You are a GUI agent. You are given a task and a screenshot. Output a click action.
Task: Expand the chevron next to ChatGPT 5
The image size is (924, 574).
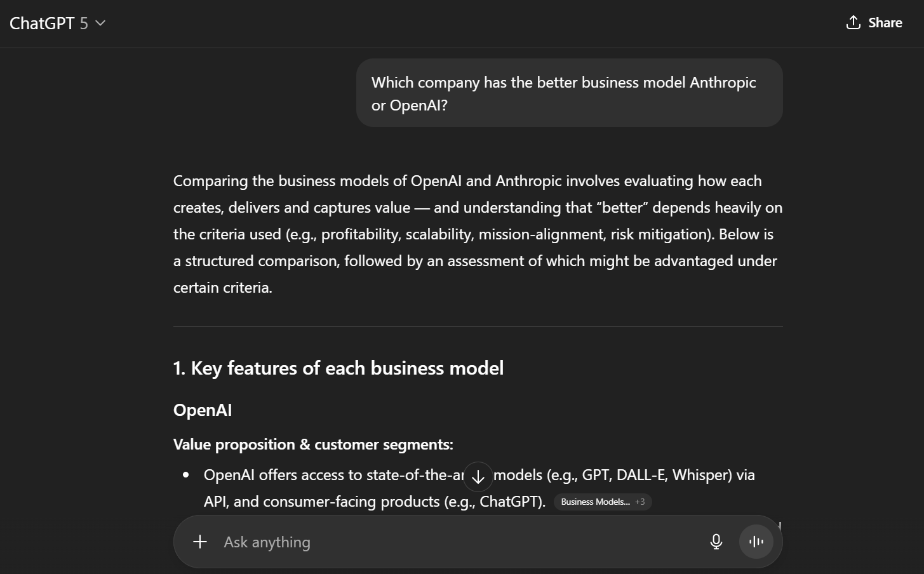point(100,23)
